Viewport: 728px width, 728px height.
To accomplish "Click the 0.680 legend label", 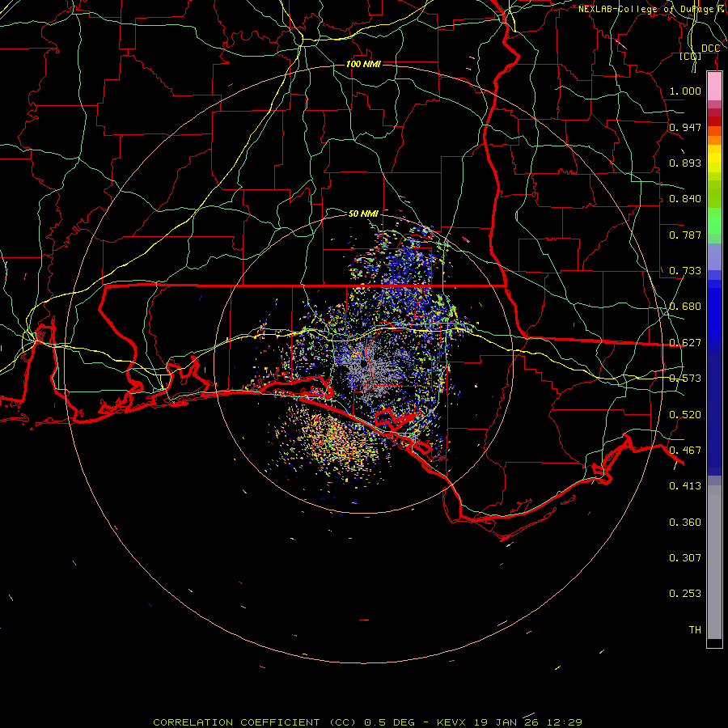I will (685, 307).
